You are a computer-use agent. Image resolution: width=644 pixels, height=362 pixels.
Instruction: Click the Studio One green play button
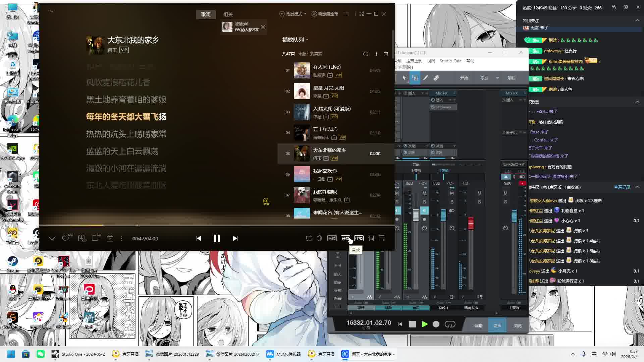coord(425,324)
